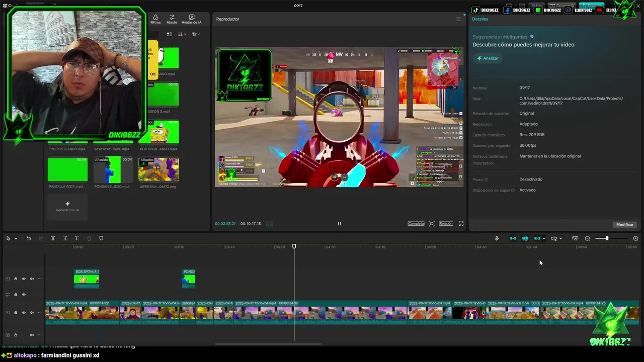Delete the selected clip trash icon
The width and height of the screenshot is (644, 362).
click(x=89, y=238)
